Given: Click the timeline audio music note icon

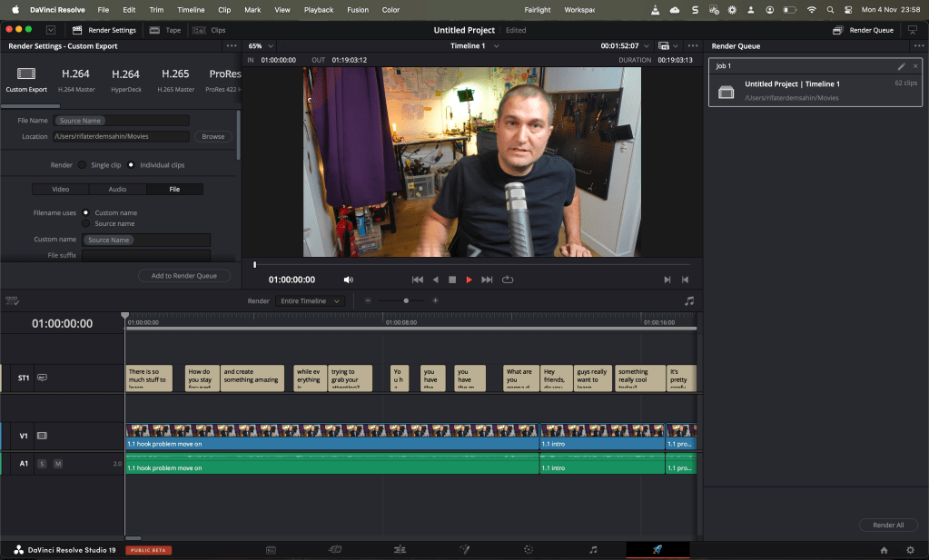Looking at the screenshot, I should point(689,301).
